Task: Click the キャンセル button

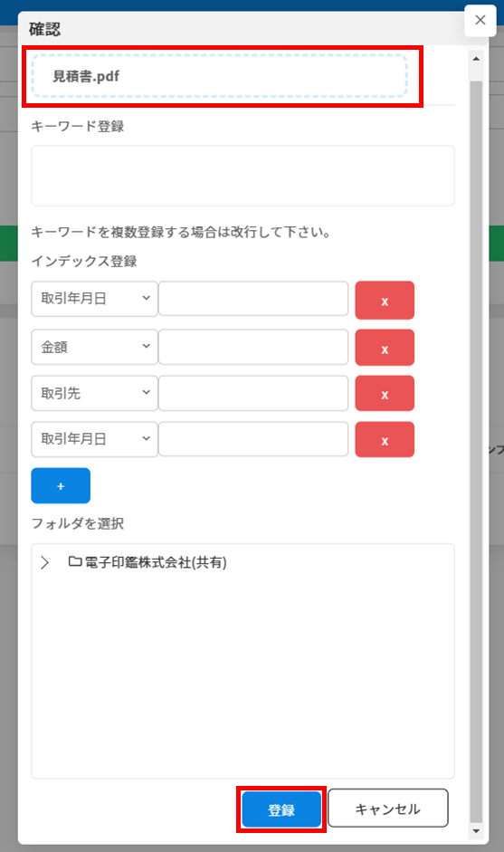Action: click(x=388, y=809)
